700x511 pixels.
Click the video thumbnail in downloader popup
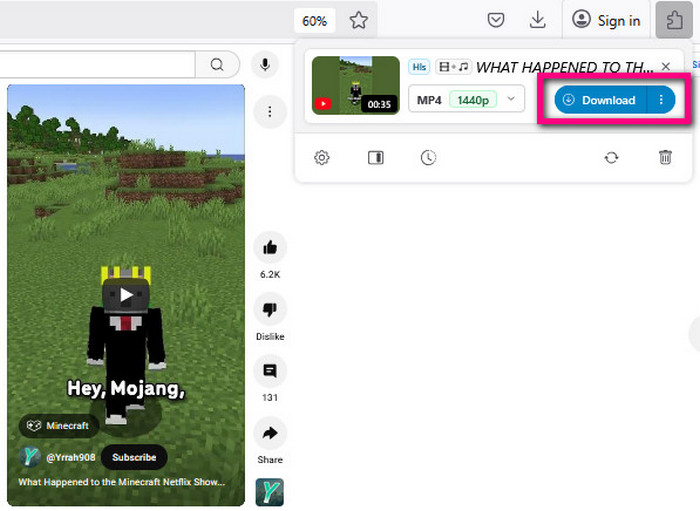coord(355,85)
